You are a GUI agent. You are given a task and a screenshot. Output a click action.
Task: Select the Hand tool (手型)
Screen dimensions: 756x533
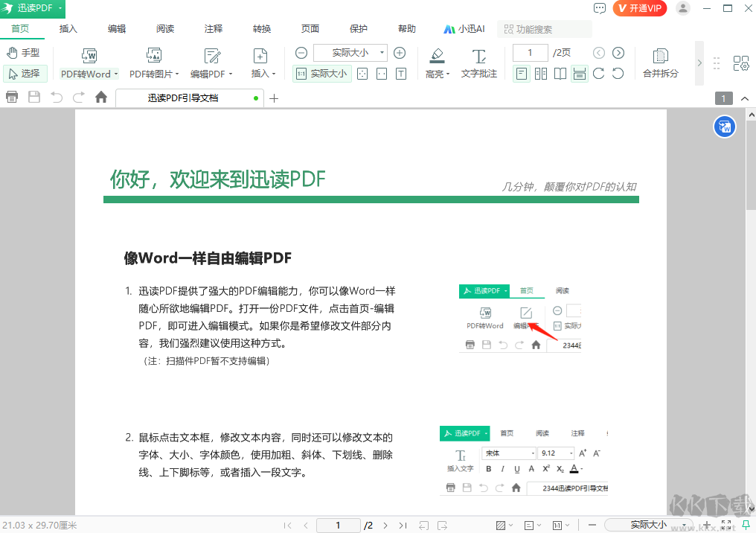22,53
